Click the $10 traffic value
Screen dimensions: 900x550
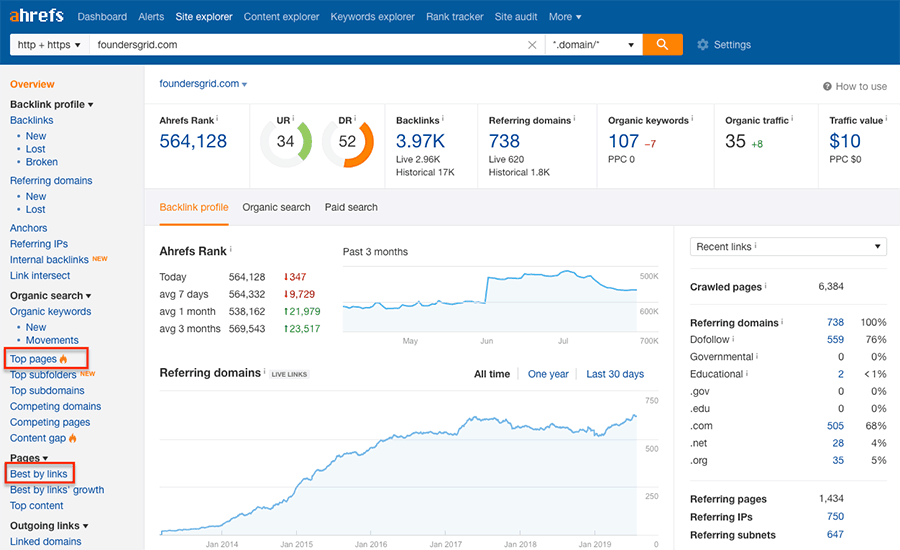coord(845,141)
